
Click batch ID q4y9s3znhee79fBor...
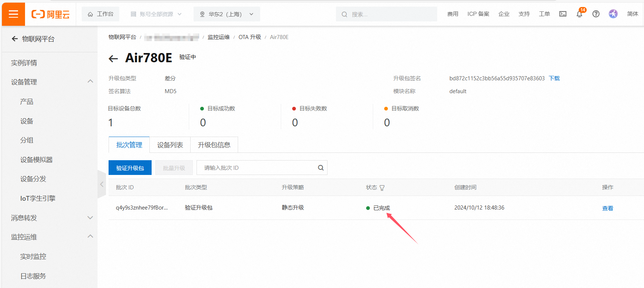(142, 208)
